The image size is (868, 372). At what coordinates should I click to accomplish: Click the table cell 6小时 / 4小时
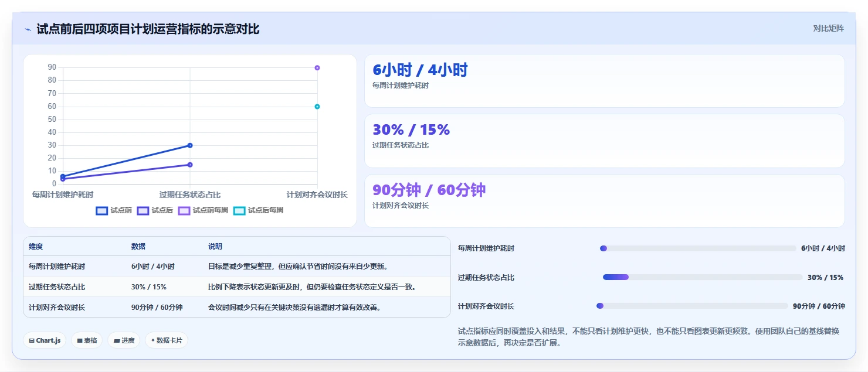click(153, 267)
